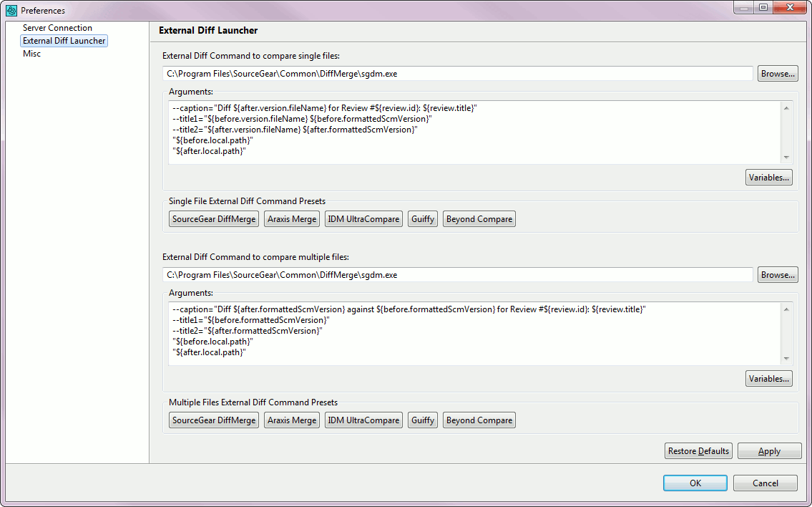
Task: Pick Guiffy preset for single files
Action: [x=422, y=218]
